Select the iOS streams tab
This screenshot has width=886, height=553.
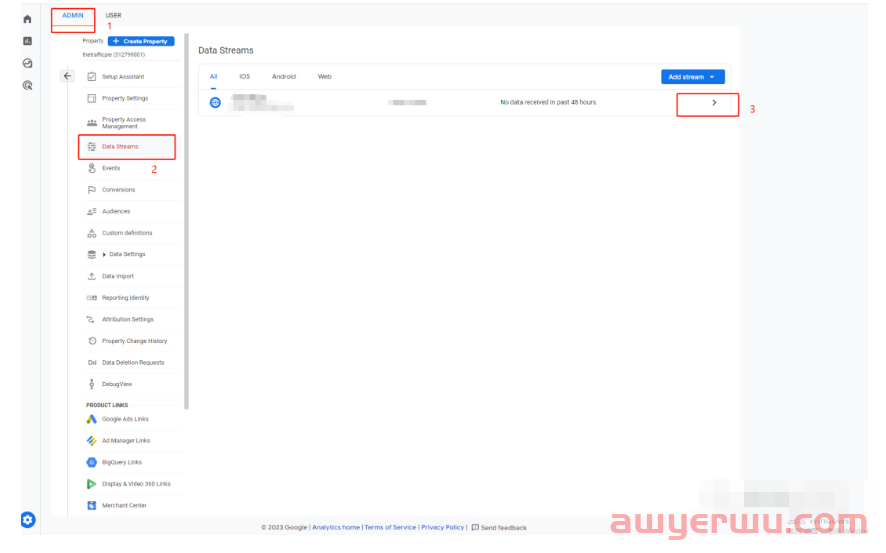244,77
